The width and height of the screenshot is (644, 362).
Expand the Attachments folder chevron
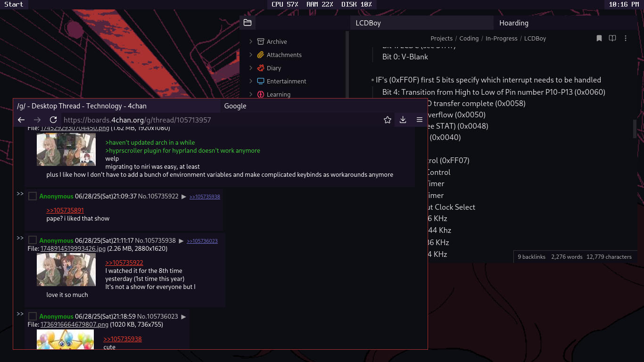click(251, 55)
